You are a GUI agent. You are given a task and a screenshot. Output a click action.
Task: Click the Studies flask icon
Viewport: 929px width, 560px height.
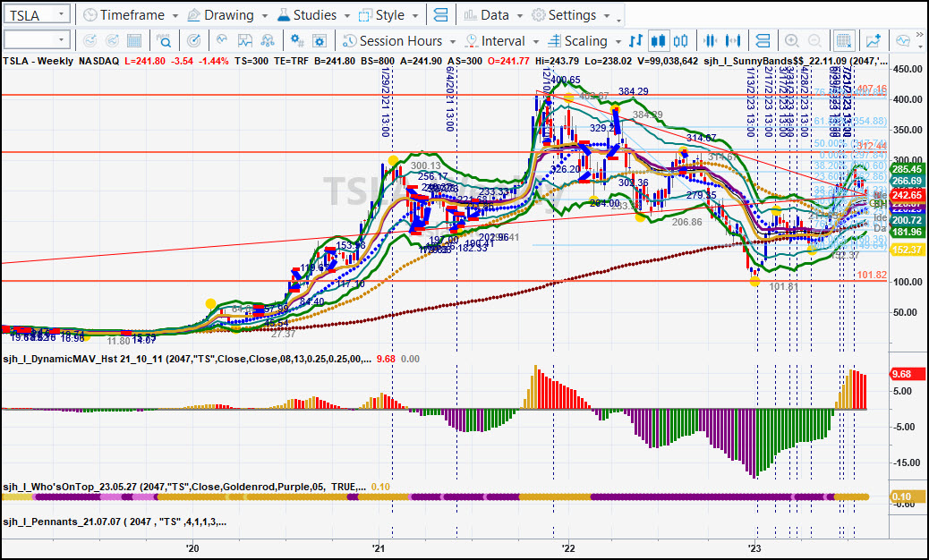[x=284, y=15]
